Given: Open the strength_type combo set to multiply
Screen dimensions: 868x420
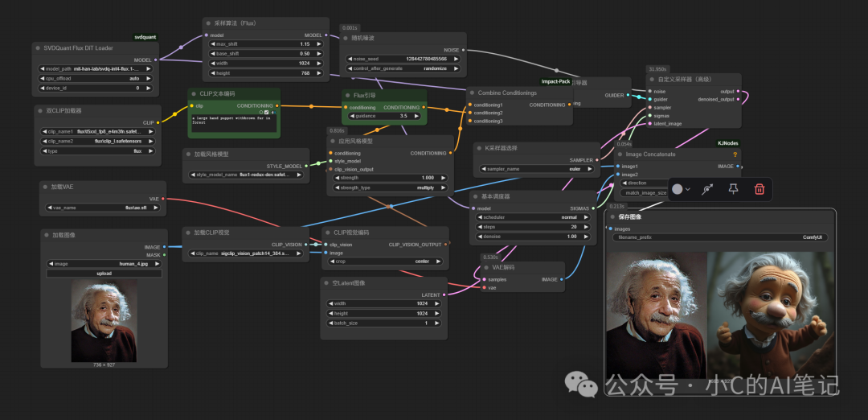Looking at the screenshot, I should point(389,187).
